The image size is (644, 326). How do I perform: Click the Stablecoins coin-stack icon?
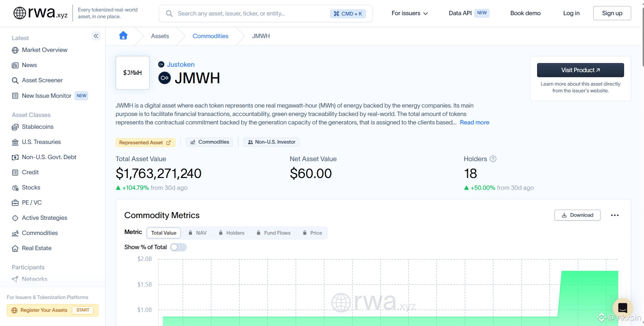point(15,127)
